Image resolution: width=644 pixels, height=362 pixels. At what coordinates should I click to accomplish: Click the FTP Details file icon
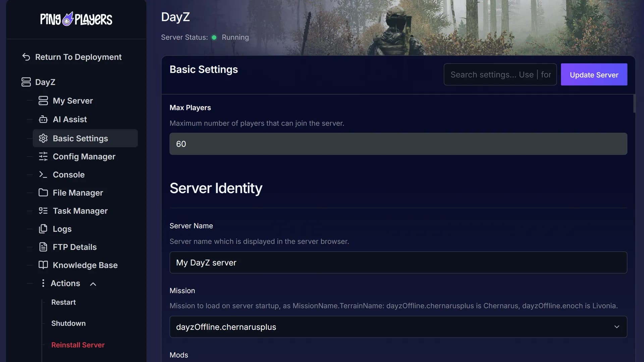(43, 247)
